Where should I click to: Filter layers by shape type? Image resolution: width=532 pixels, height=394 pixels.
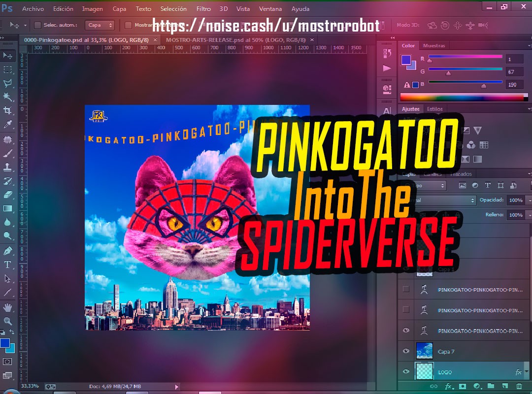tap(501, 185)
